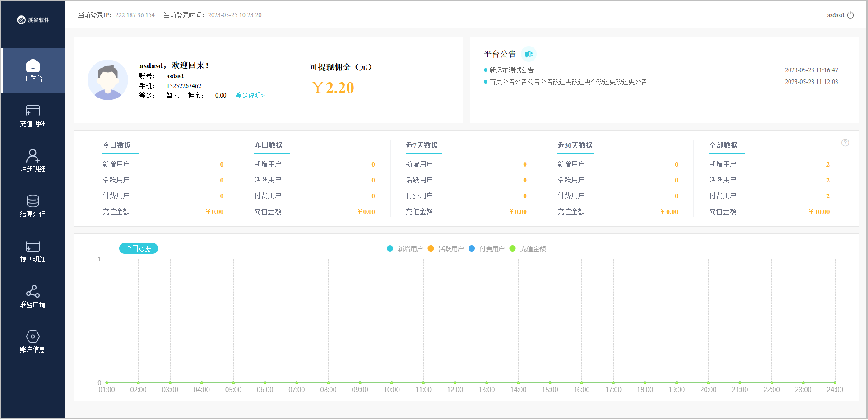Image resolution: width=868 pixels, height=420 pixels.
Task: Click the login time 2023-05-25 10:23:20
Action: [x=235, y=15]
